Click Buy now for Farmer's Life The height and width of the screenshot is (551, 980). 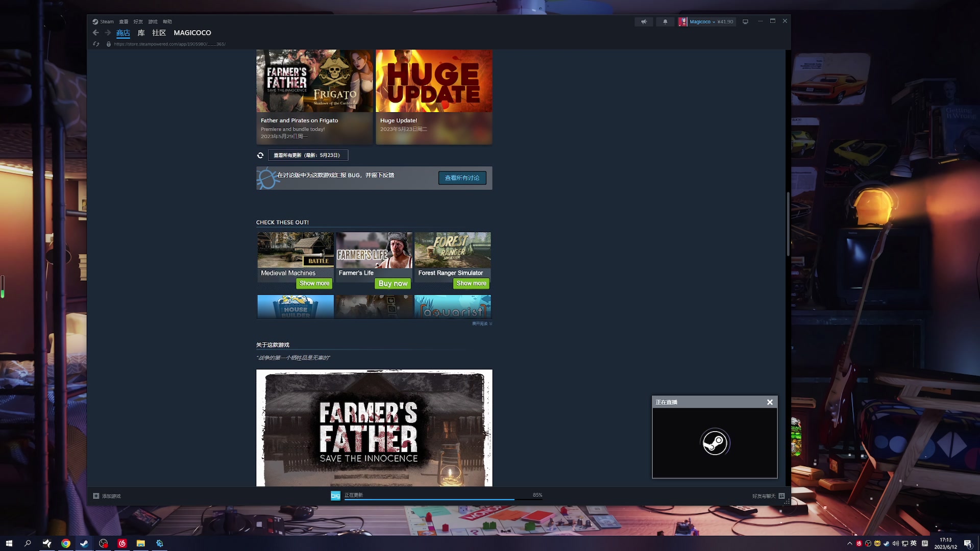click(x=393, y=284)
